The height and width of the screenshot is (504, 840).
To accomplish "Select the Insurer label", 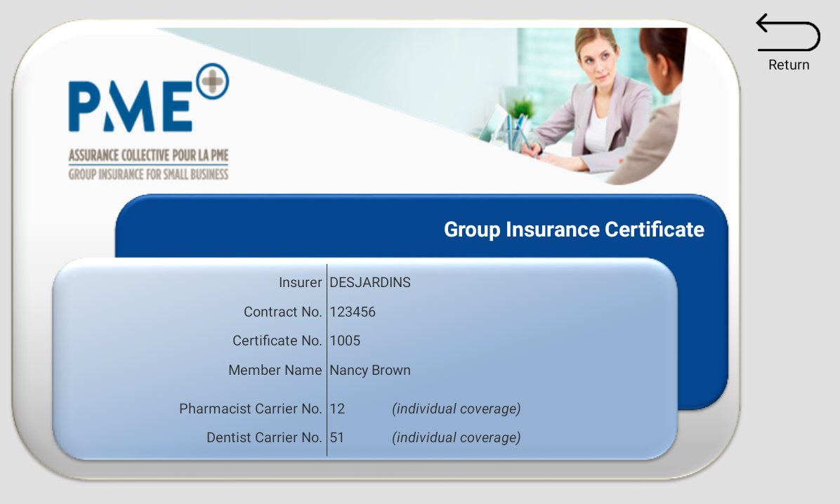I will tap(300, 282).
